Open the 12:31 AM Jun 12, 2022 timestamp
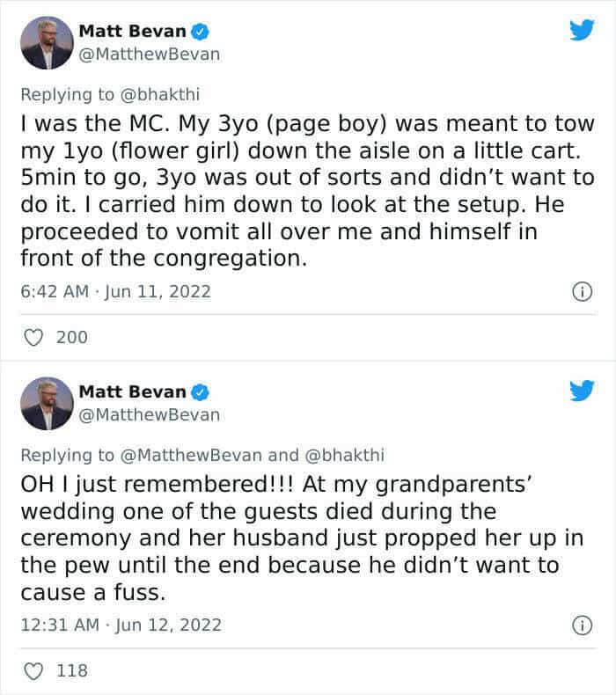 (x=120, y=625)
